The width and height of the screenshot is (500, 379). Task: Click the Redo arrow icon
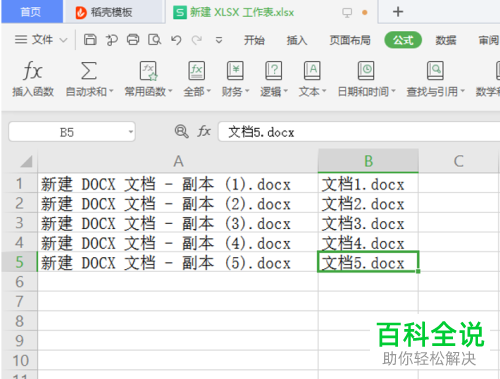tap(197, 40)
